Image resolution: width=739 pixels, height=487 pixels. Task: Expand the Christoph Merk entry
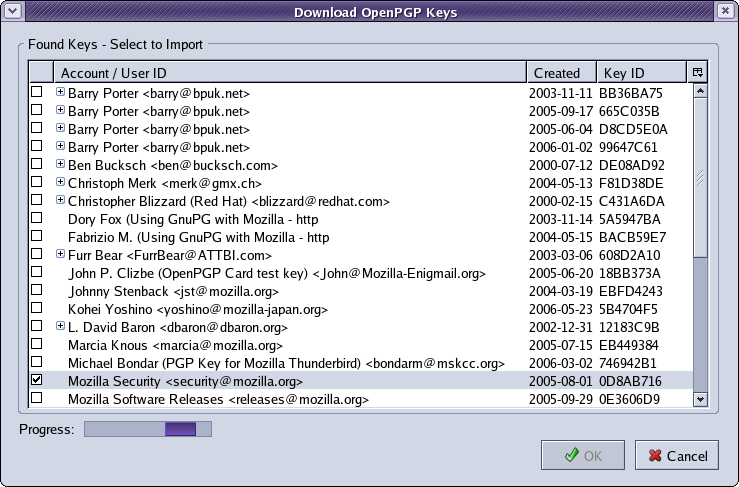pyautogui.click(x=60, y=182)
